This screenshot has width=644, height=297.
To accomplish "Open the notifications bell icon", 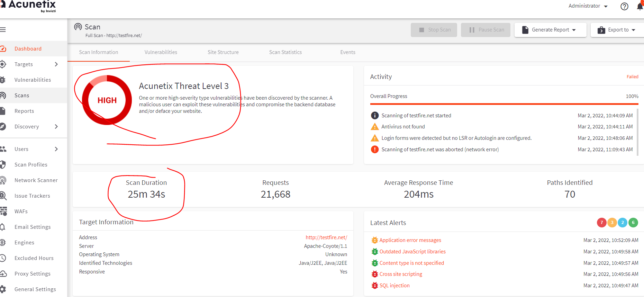I will pyautogui.click(x=640, y=6).
